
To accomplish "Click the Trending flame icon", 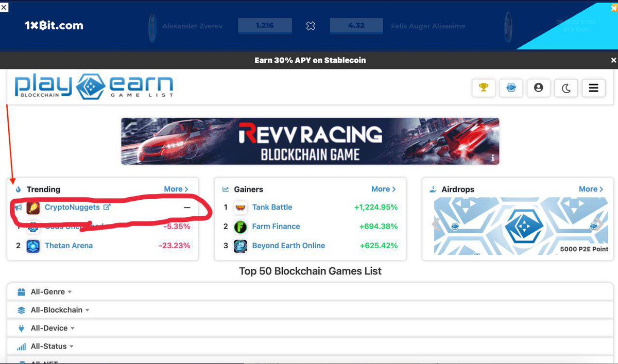I will 19,189.
